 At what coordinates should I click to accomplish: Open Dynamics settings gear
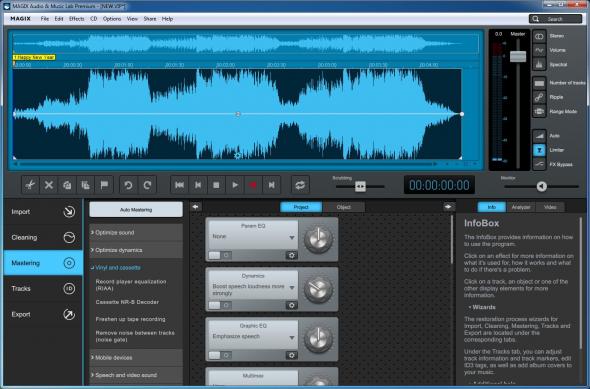(x=292, y=305)
